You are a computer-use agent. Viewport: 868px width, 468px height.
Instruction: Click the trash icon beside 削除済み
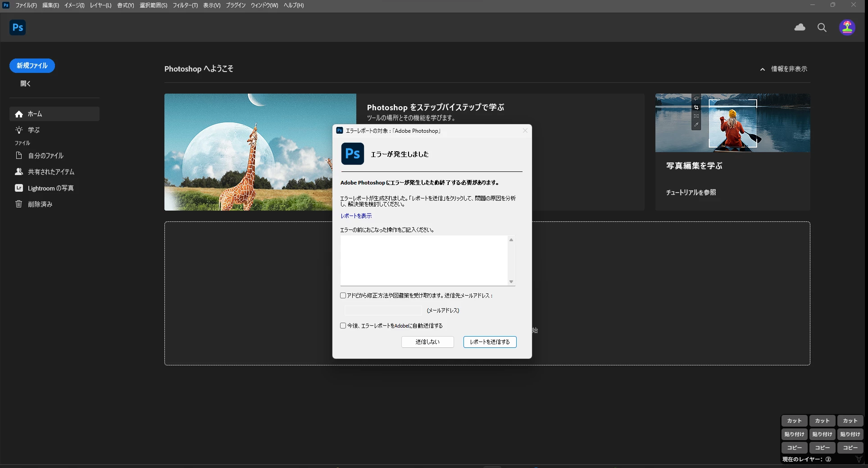19,204
